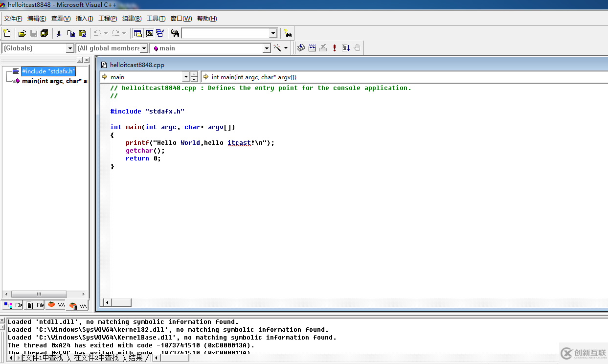
Task: Open the 文件(F) menu
Action: click(13, 19)
